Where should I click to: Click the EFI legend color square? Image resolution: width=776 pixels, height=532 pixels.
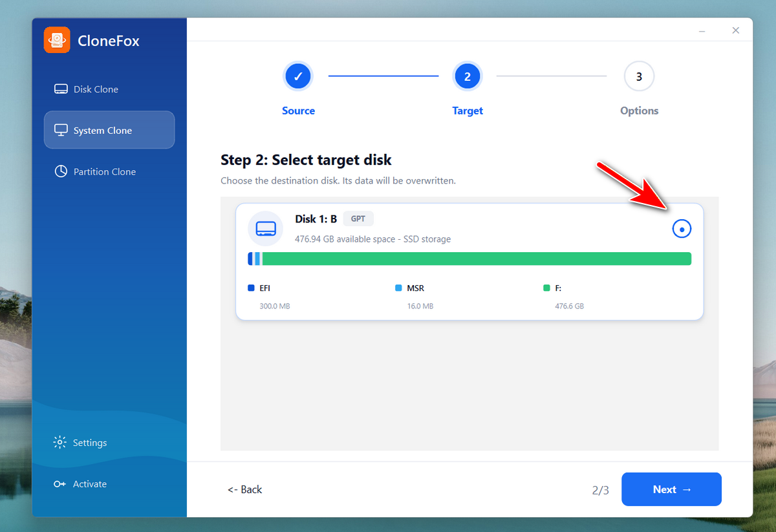coord(251,288)
